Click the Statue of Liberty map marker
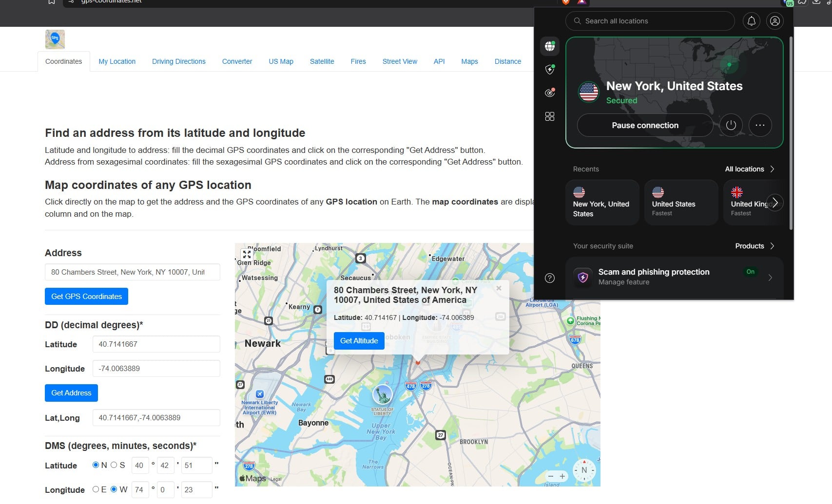 [382, 395]
